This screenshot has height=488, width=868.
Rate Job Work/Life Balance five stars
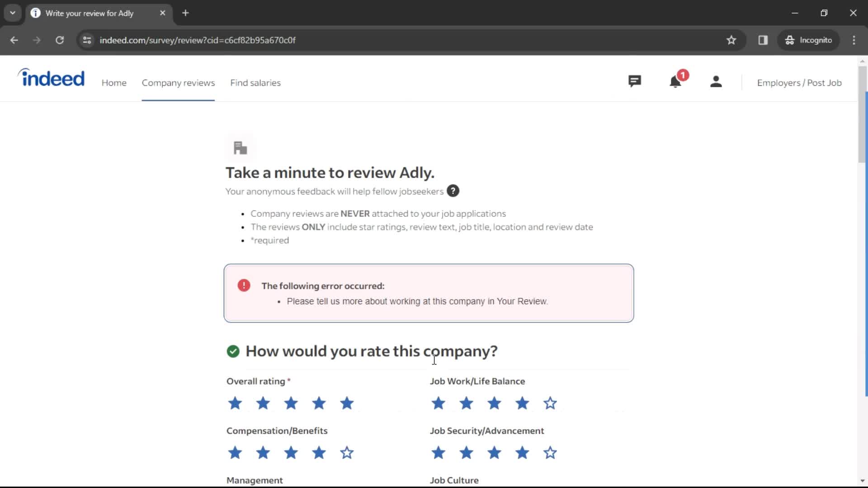[550, 403]
